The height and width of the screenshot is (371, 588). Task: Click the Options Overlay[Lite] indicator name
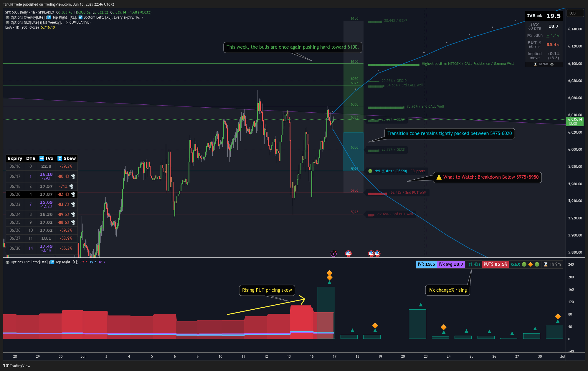[27, 17]
